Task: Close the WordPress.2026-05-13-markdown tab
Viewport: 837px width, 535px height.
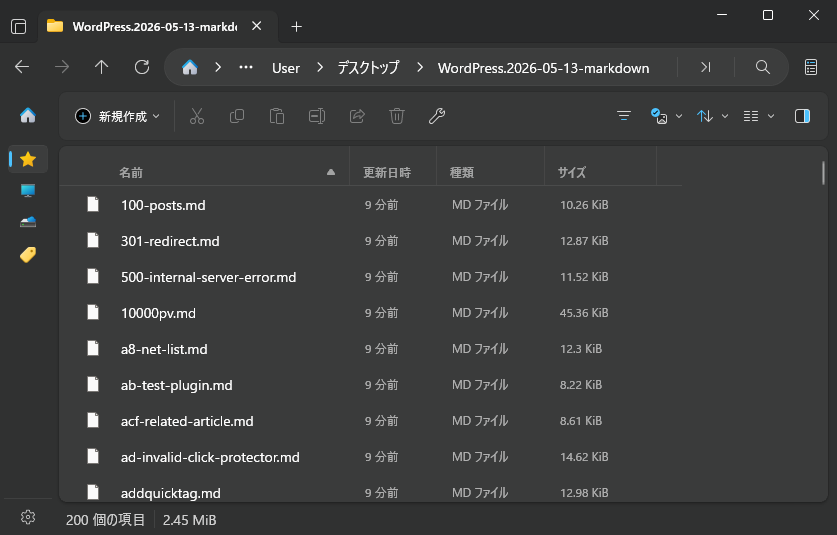Action: click(x=257, y=26)
